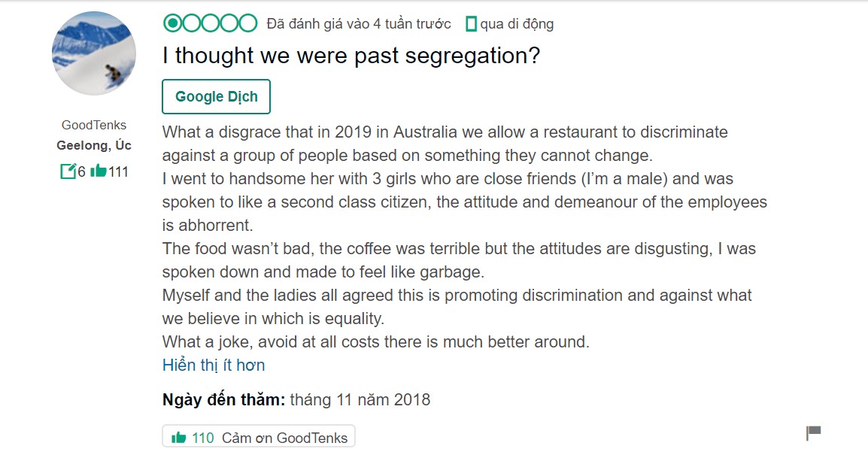Click the report flag icon
The width and height of the screenshot is (868, 461).
tap(813, 433)
